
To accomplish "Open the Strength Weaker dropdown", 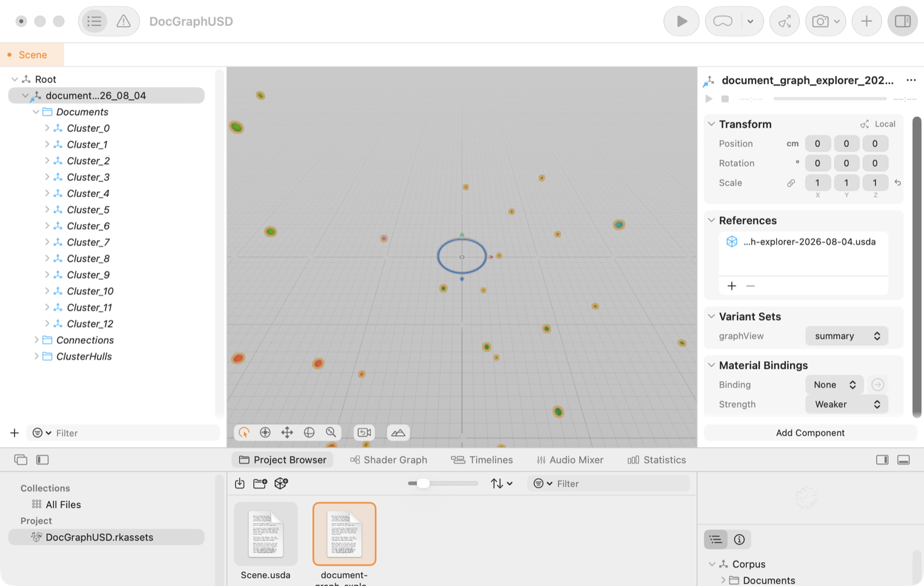I will pyautogui.click(x=847, y=404).
